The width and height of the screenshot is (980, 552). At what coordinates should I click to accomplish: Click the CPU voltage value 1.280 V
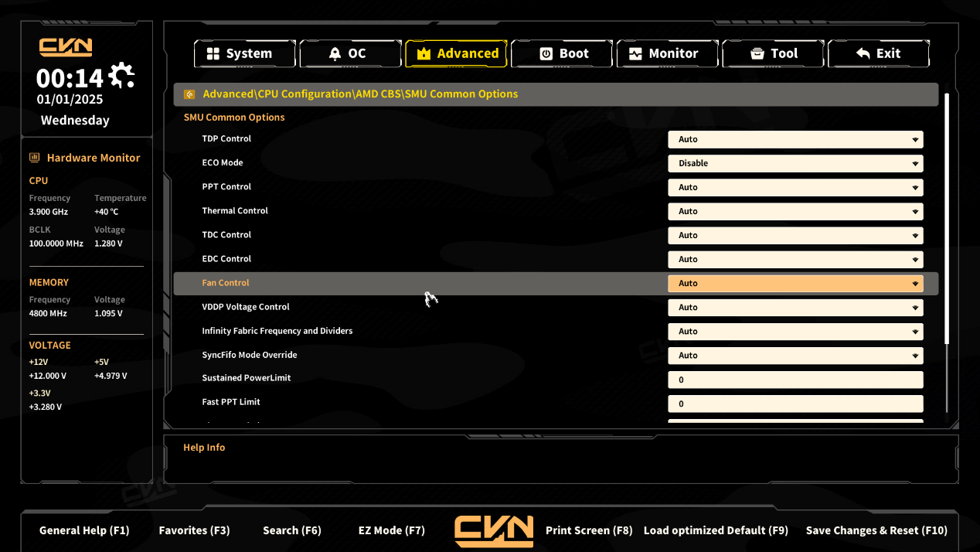point(108,244)
